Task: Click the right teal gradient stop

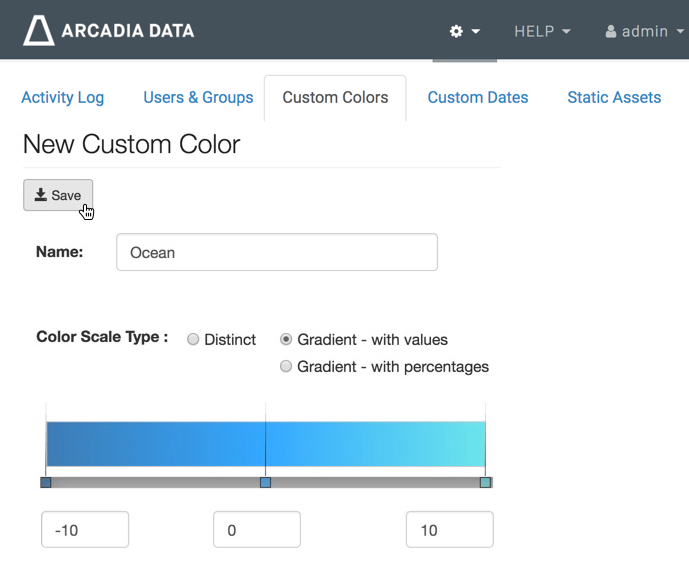Action: coord(485,483)
